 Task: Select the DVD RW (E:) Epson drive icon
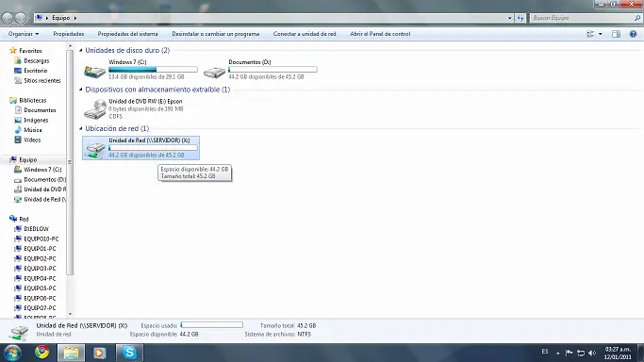[x=95, y=109]
